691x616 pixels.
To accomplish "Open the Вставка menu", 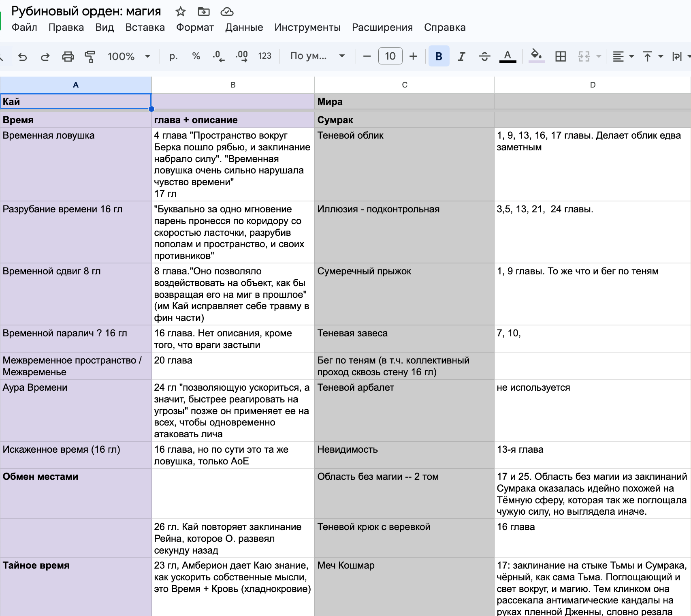I will (x=145, y=28).
